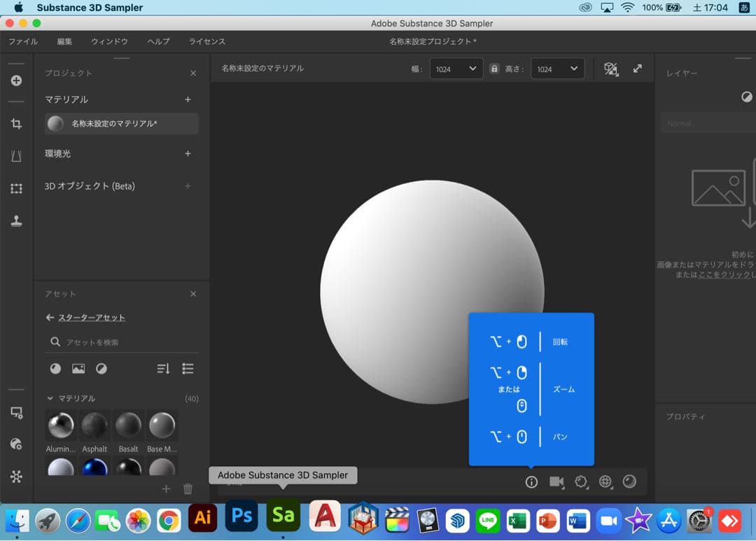Open the ウィンドウ menu

point(109,41)
